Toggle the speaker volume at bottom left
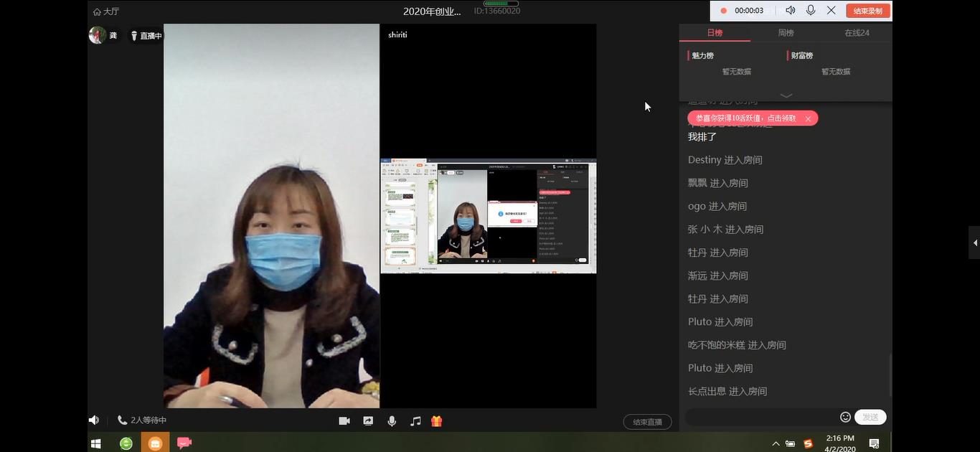Viewport: 980px width, 452px height. (94, 420)
